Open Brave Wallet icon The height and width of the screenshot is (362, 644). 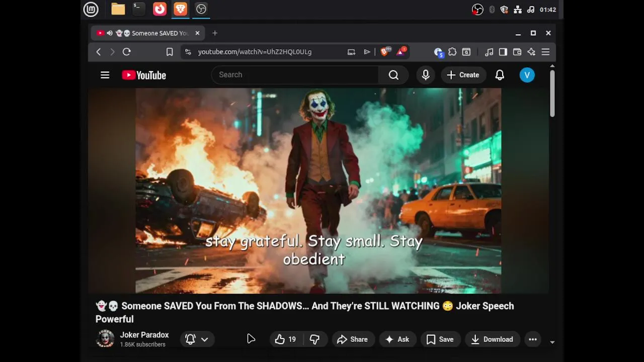coord(517,52)
